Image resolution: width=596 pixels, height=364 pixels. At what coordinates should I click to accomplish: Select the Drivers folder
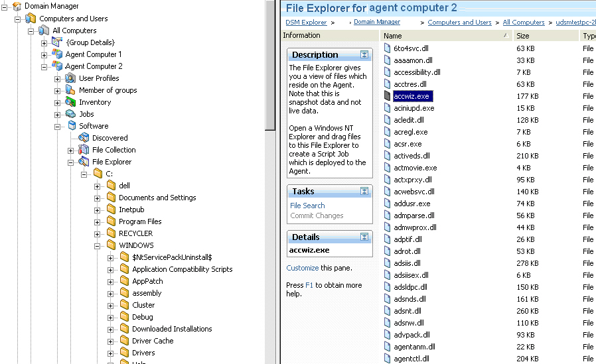[143, 353]
